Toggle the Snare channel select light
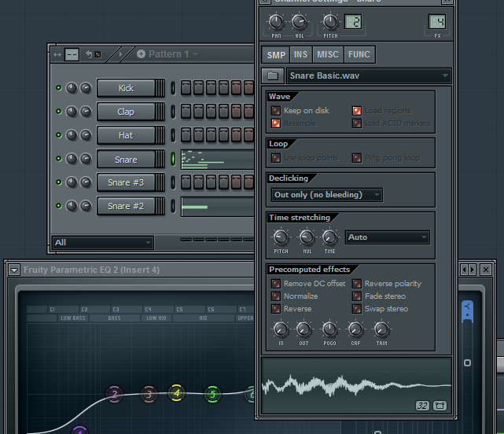This screenshot has height=434, width=504. [173, 159]
